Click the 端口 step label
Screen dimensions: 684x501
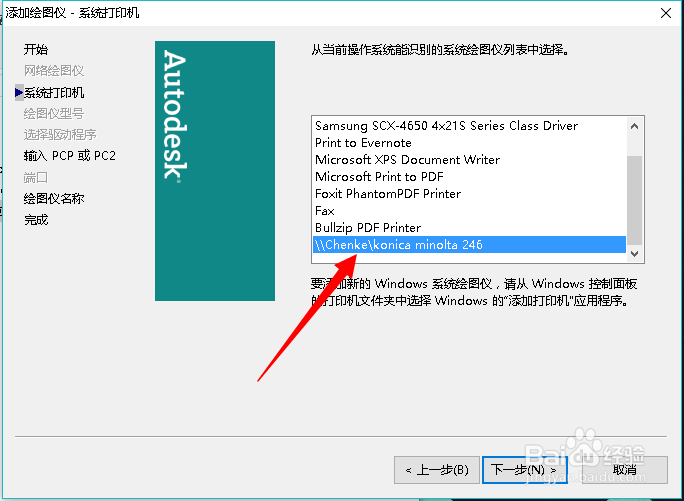tap(36, 177)
